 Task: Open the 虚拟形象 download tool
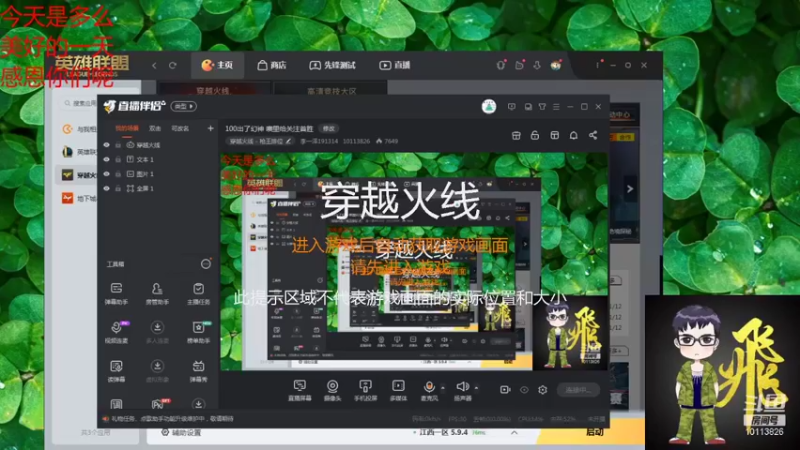[x=157, y=371]
